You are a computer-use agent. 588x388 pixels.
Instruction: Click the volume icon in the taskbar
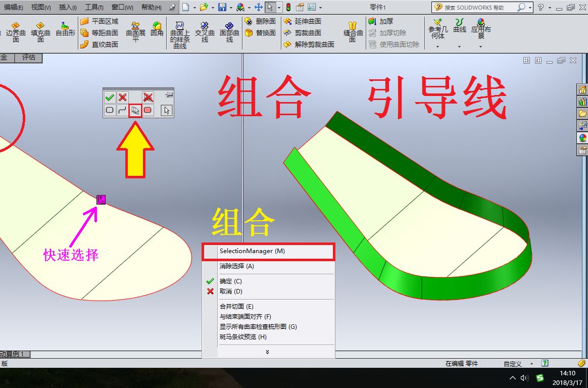click(x=524, y=377)
